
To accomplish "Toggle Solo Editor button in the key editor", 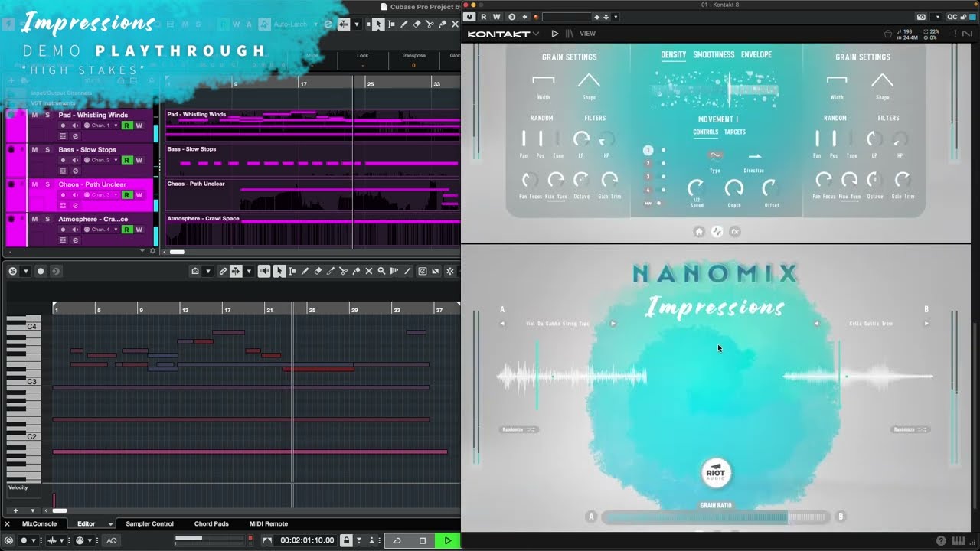I will click(x=12, y=271).
